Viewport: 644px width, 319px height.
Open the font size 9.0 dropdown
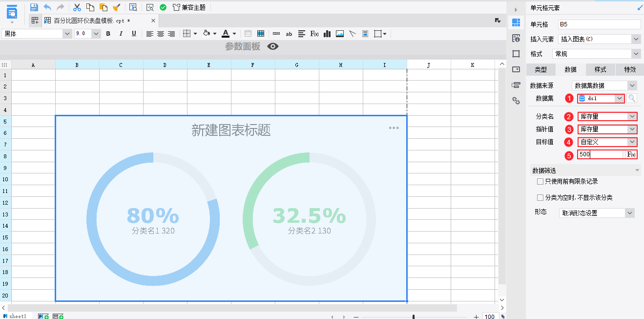click(x=96, y=34)
